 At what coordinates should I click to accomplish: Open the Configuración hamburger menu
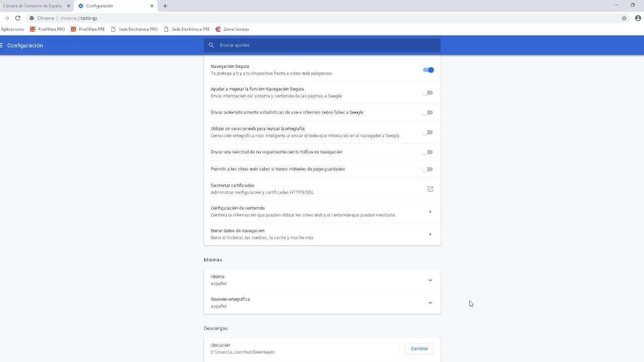[x=2, y=45]
